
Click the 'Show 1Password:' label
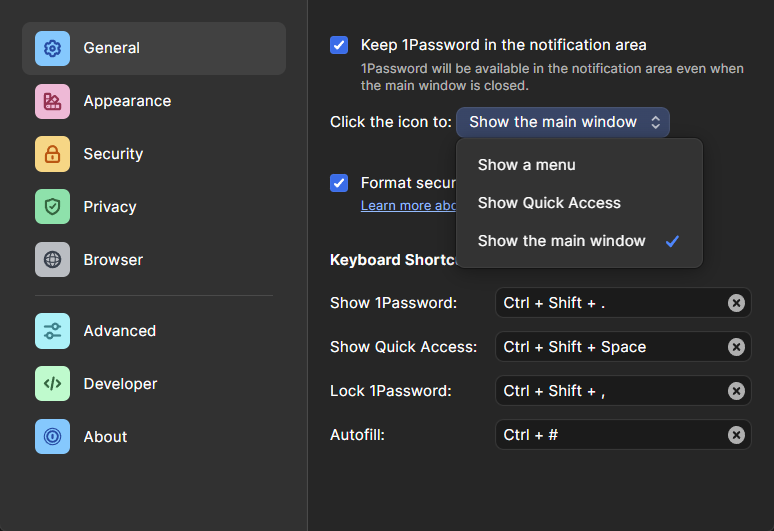pyautogui.click(x=393, y=303)
